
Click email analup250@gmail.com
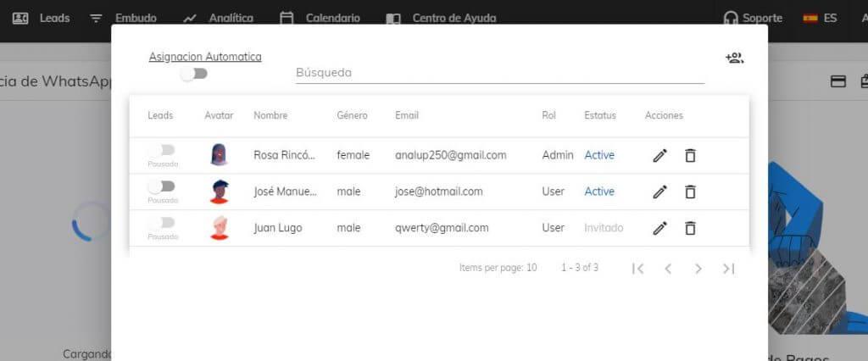[451, 156]
